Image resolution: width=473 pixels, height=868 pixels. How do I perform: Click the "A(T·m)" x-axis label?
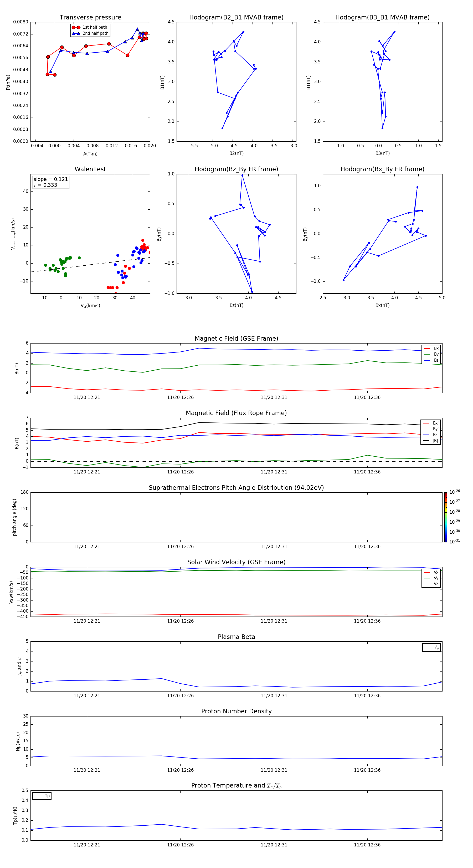90,154
